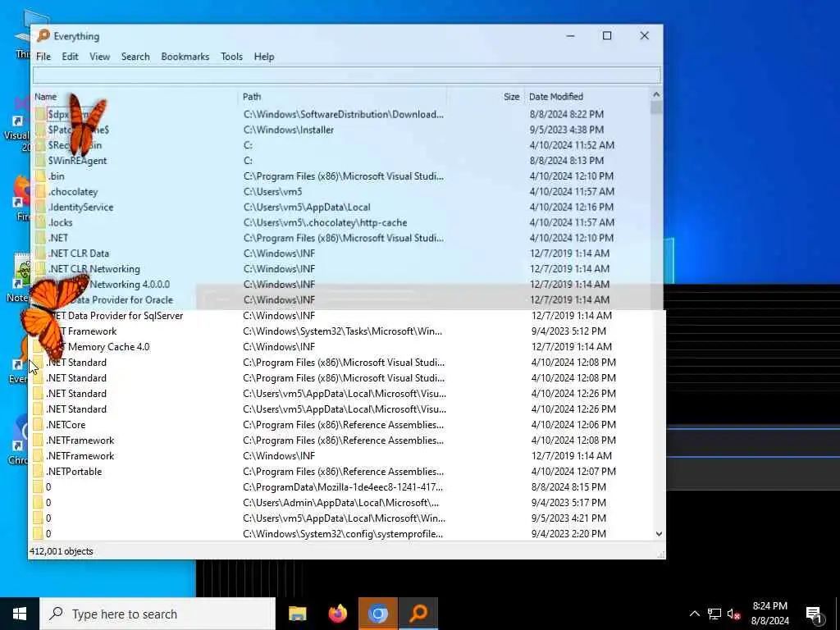
Task: Select the .NET CLR Networking row name
Action: (94, 269)
